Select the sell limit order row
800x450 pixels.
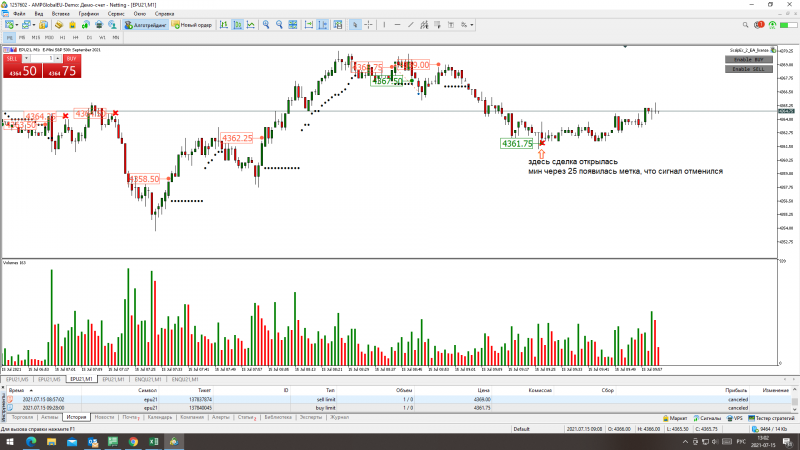click(399, 399)
